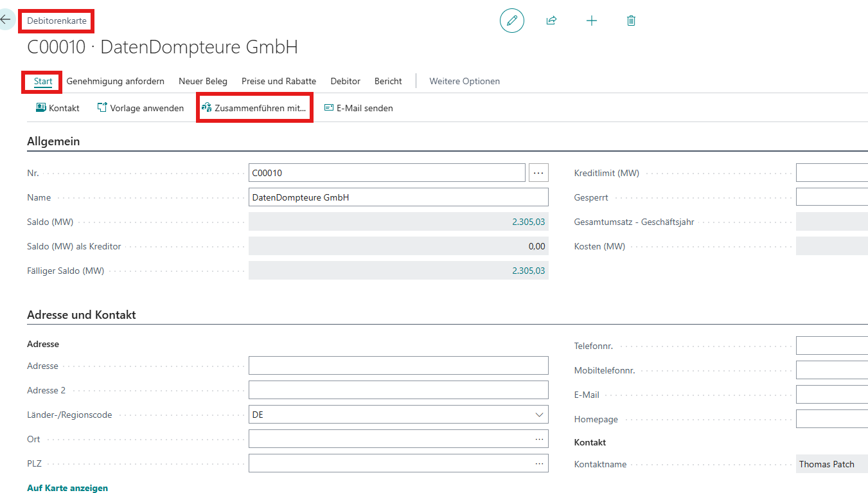The height and width of the screenshot is (493, 868).
Task: Collapse the Allgemein section header
Action: (53, 141)
